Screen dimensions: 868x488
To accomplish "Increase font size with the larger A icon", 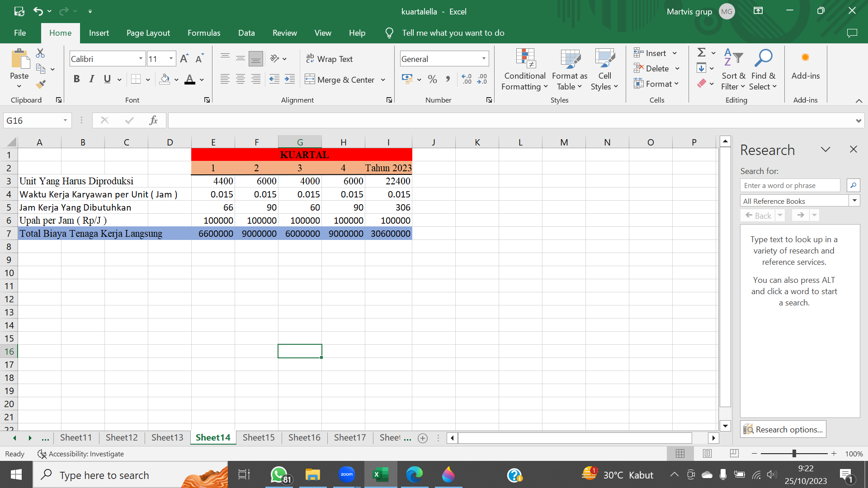I will [x=184, y=59].
